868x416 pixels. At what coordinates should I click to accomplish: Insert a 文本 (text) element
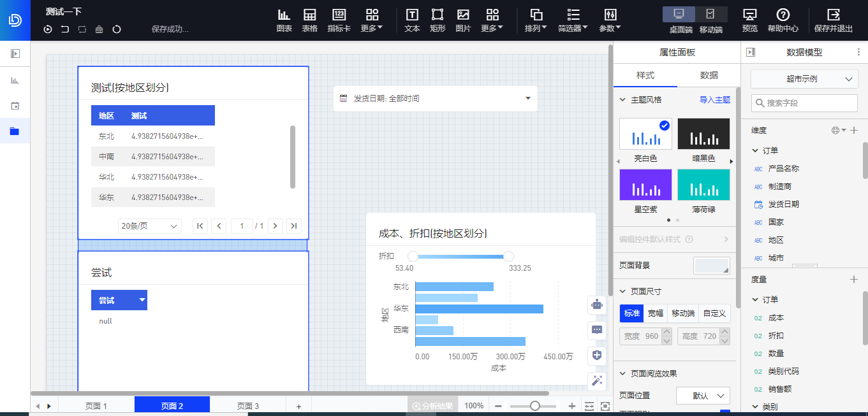click(x=412, y=19)
